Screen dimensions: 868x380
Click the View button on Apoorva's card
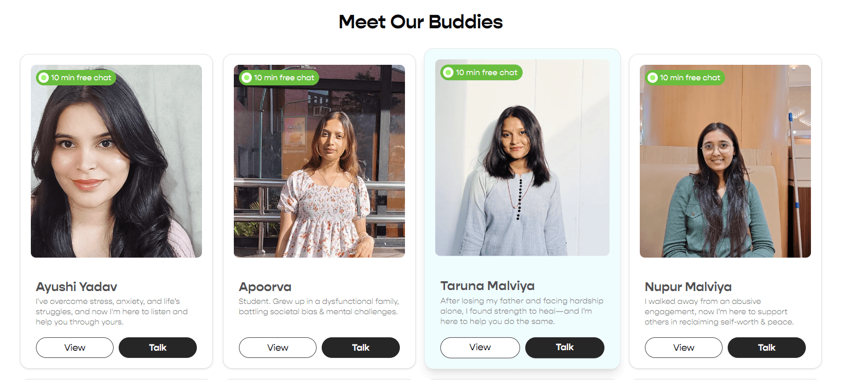pyautogui.click(x=277, y=348)
